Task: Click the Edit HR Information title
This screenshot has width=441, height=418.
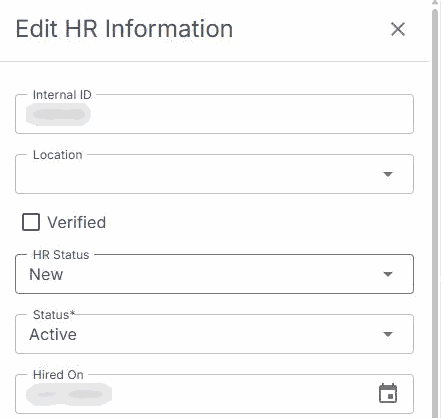Action: [x=124, y=29]
